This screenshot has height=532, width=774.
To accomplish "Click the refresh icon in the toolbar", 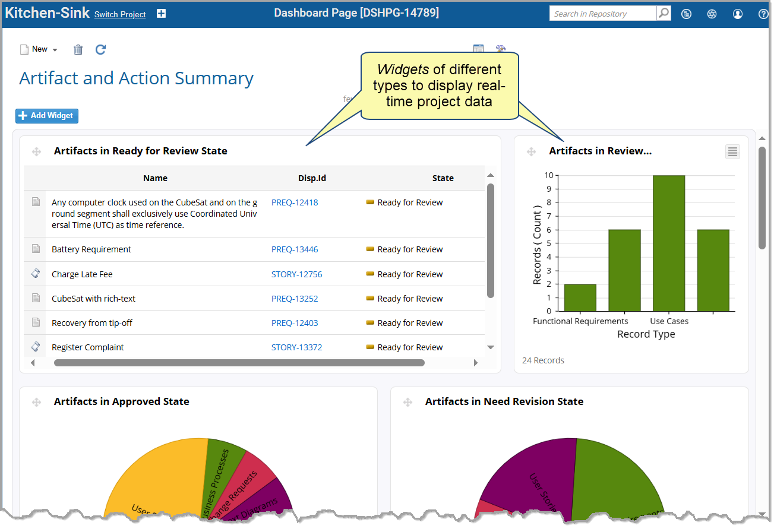I will 100,50.
